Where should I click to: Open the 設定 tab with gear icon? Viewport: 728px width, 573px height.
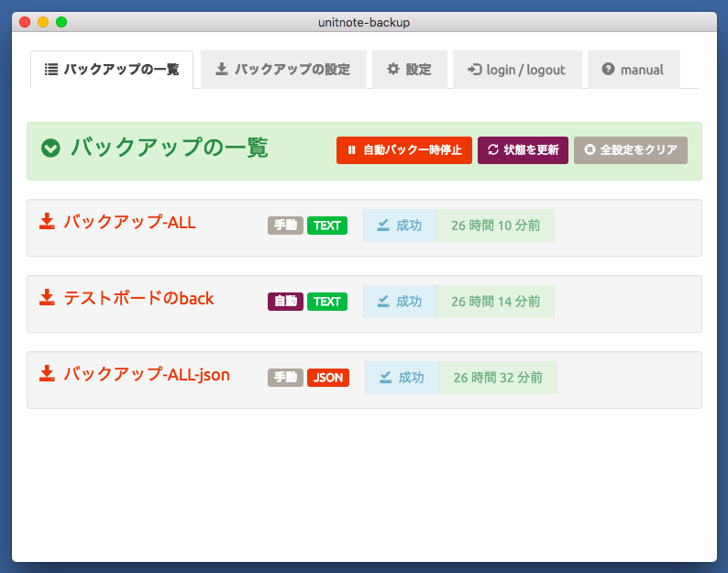click(409, 70)
